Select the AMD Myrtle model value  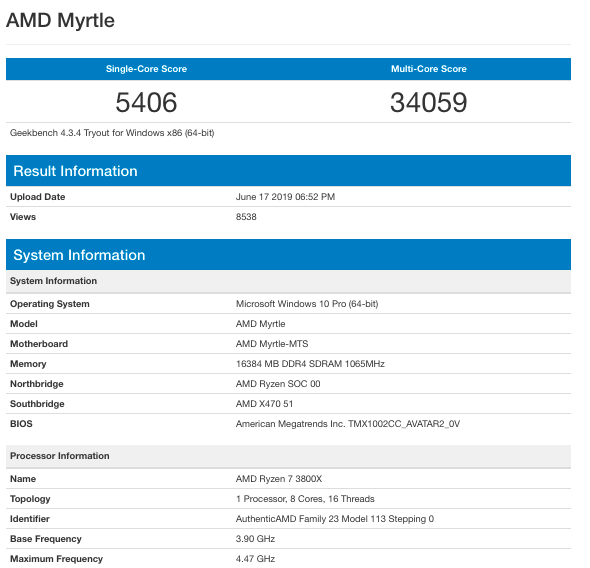coord(260,324)
